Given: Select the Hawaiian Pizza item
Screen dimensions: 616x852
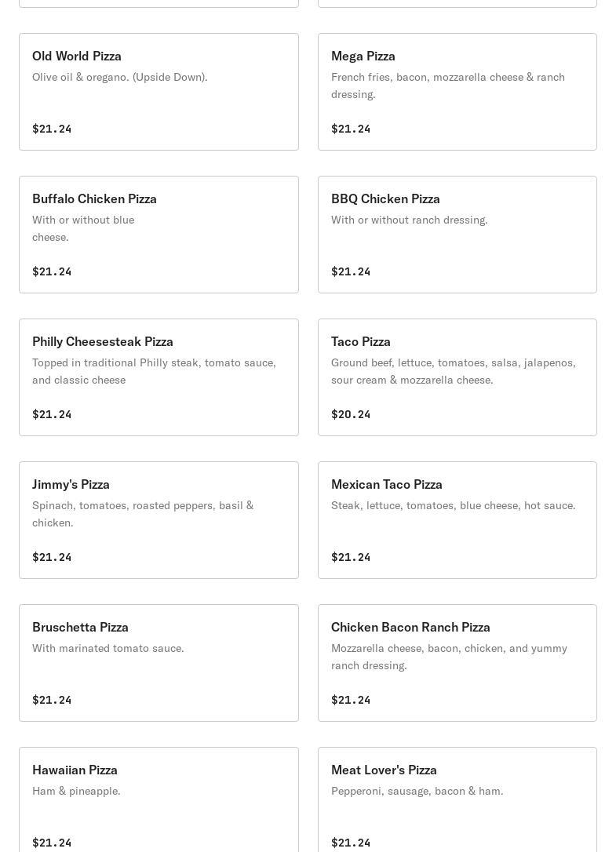Looking at the screenshot, I should click(159, 800).
